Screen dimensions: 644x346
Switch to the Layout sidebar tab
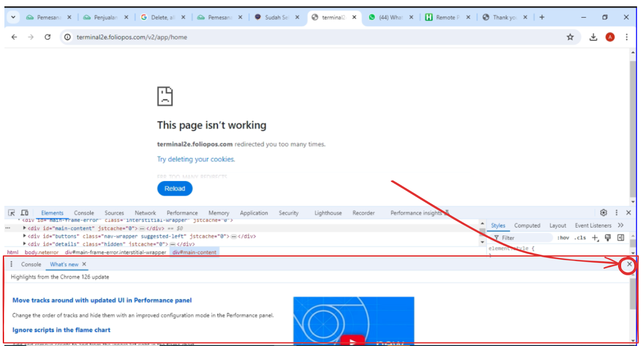pyautogui.click(x=558, y=226)
